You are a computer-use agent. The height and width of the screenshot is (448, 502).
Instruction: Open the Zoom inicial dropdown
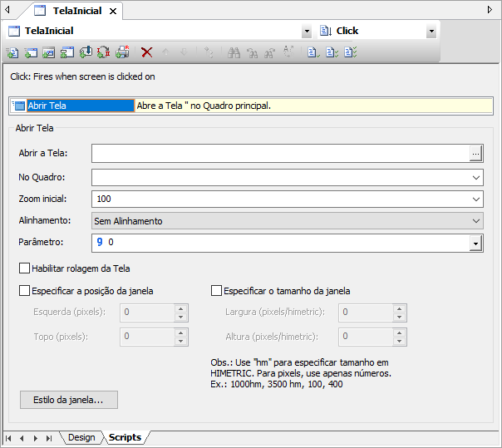click(475, 199)
